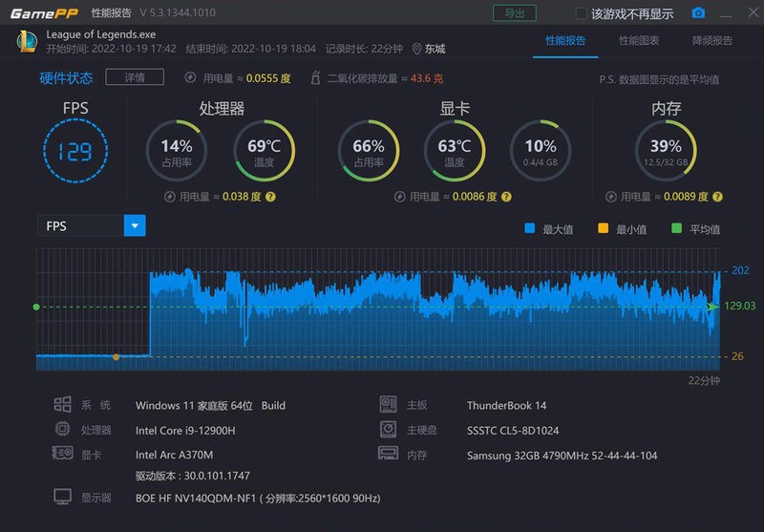The image size is (764, 532).
Task: Click the FPS circular gauge showing 129
Action: (x=75, y=150)
